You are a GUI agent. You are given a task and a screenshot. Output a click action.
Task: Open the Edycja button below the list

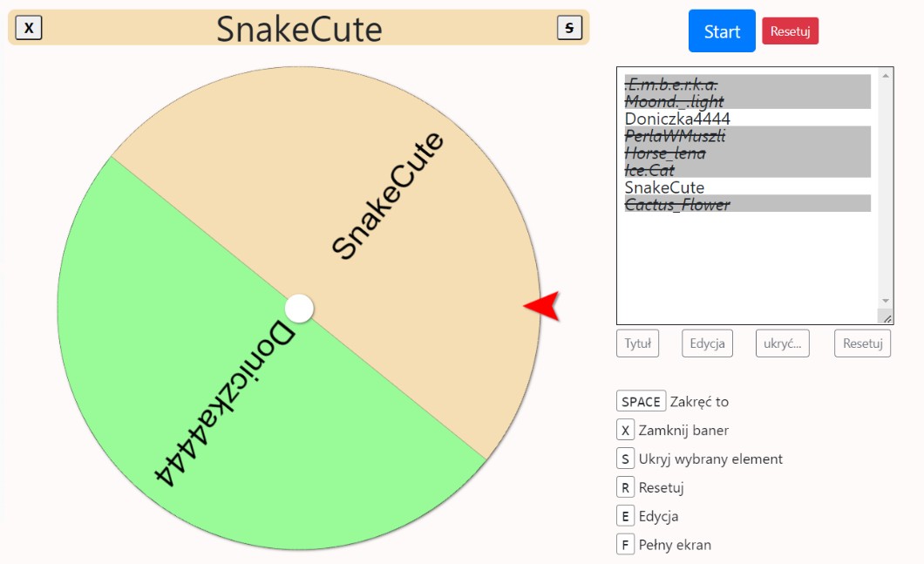pyautogui.click(x=707, y=343)
